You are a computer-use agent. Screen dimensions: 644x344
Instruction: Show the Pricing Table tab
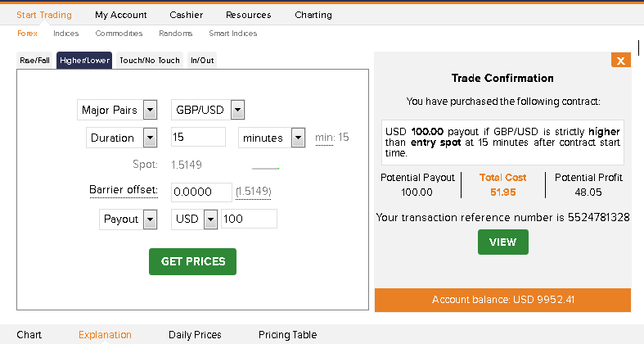pos(287,335)
